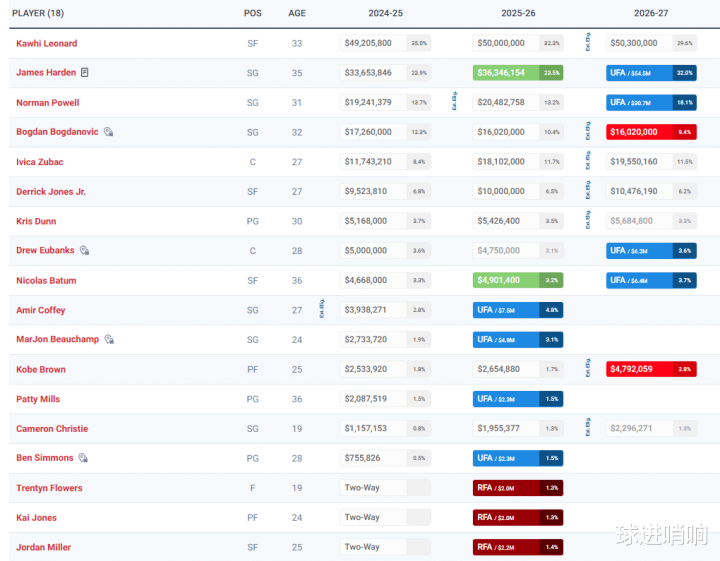Click Nicolas Batum's green $4,901,400 cell
Screen dimensions: 720x561
coord(518,280)
